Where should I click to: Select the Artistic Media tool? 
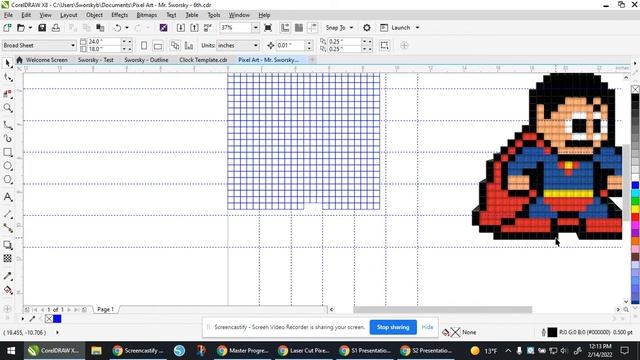8,139
